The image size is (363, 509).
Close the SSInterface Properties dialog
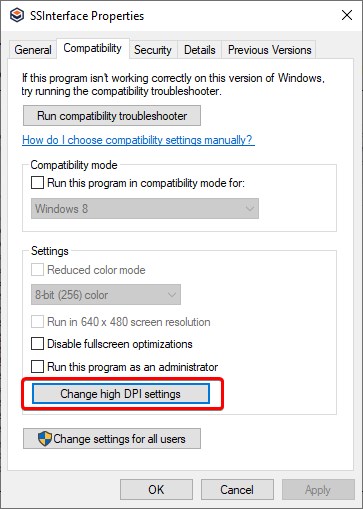(x=347, y=15)
